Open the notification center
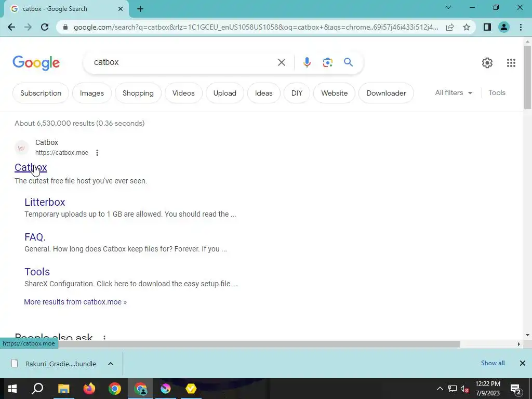Screen dimensions: 532x399 [515, 389]
